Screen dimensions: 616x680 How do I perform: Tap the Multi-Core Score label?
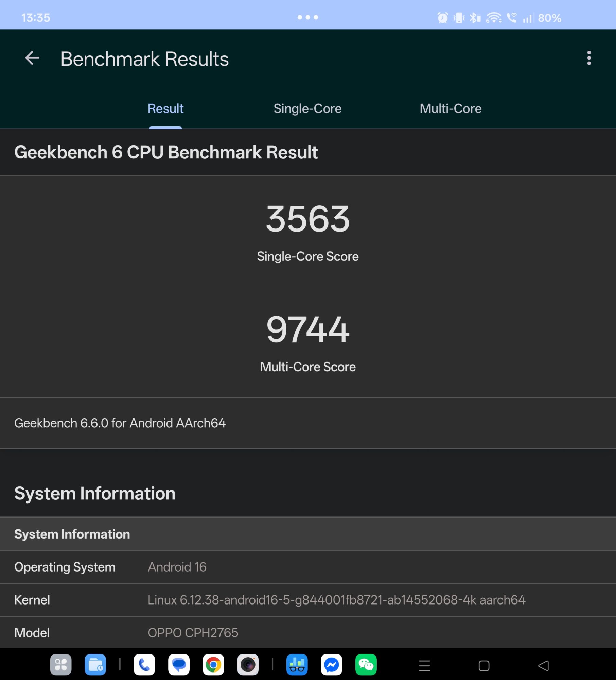(307, 367)
